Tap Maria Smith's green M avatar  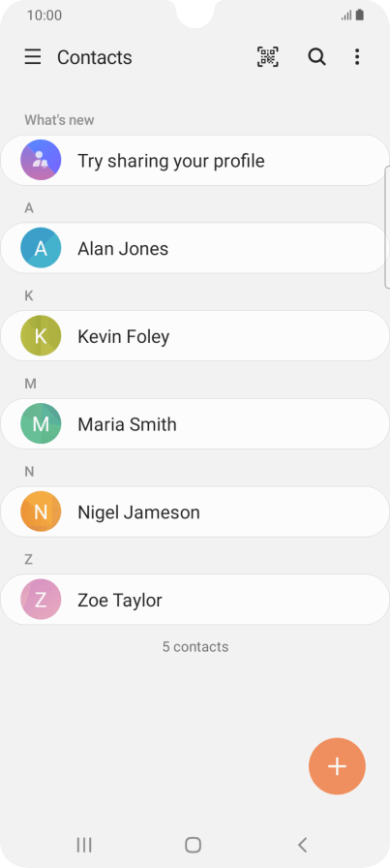pyautogui.click(x=41, y=424)
